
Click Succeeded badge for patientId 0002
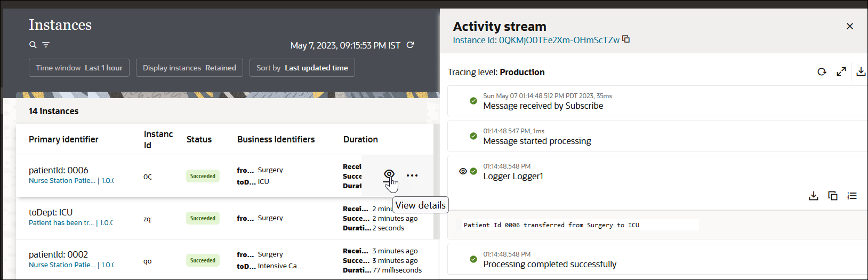pos(203,260)
